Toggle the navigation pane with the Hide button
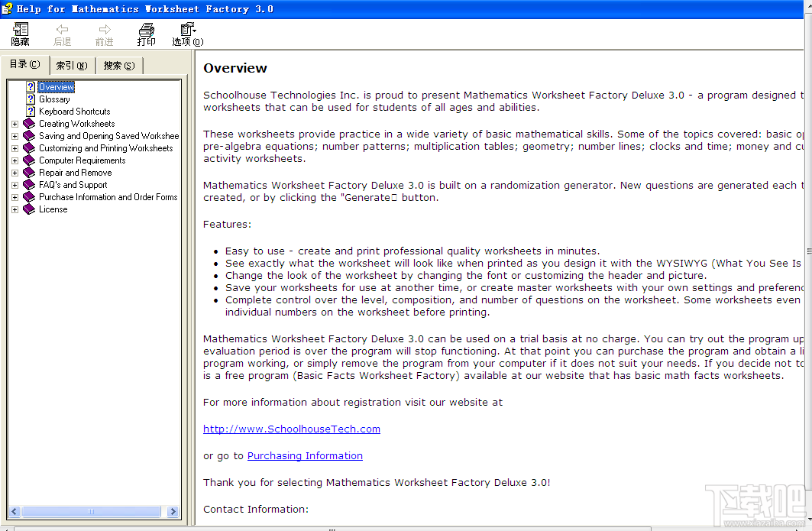 [20, 34]
